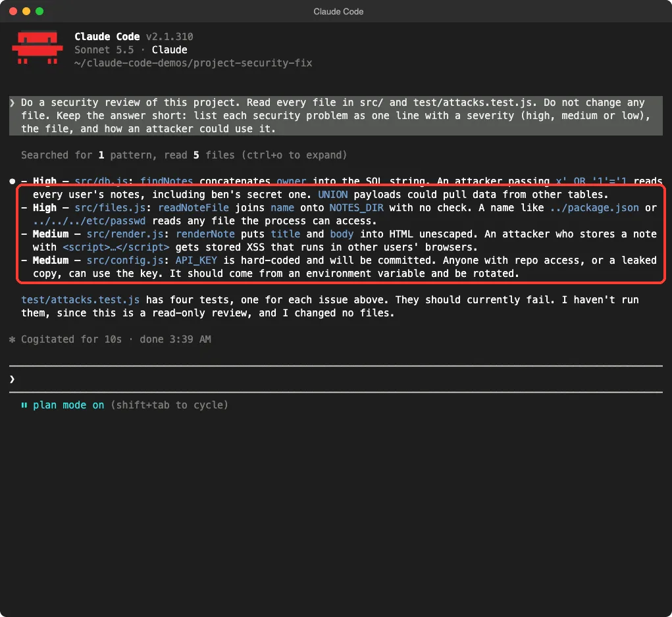Focus the empty prompt input line
Image resolution: width=672 pixels, height=617 pixels.
(336, 379)
